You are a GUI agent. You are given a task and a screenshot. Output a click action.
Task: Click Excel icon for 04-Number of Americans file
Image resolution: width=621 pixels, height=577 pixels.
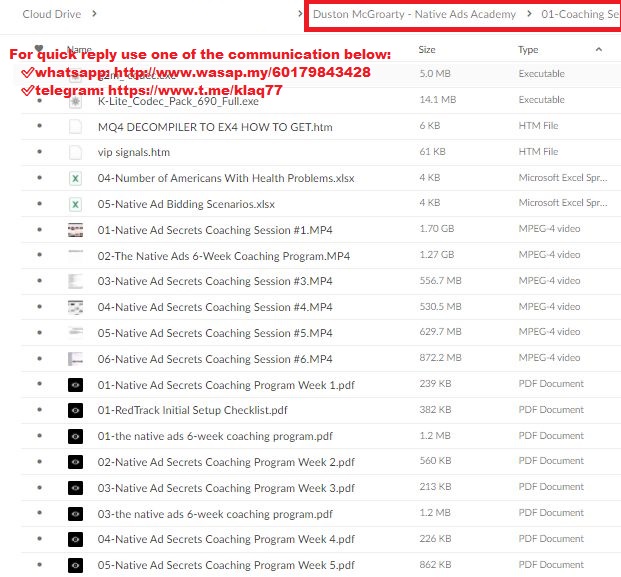tap(75, 178)
